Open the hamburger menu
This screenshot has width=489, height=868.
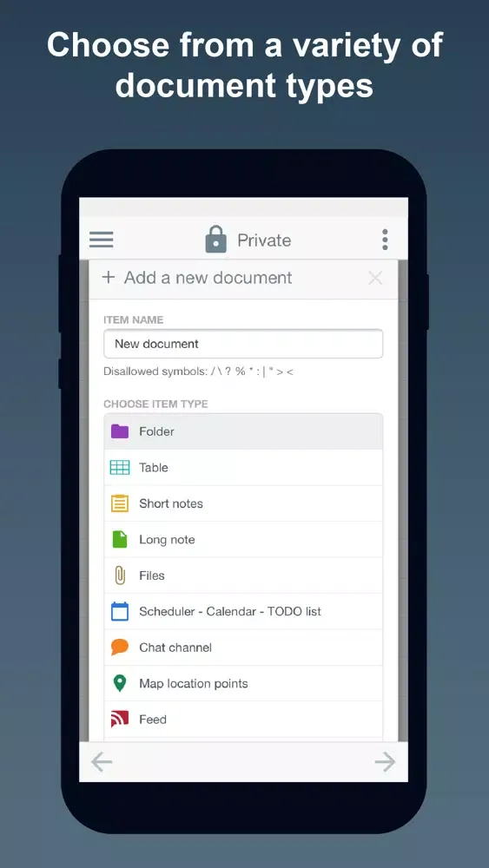point(102,240)
